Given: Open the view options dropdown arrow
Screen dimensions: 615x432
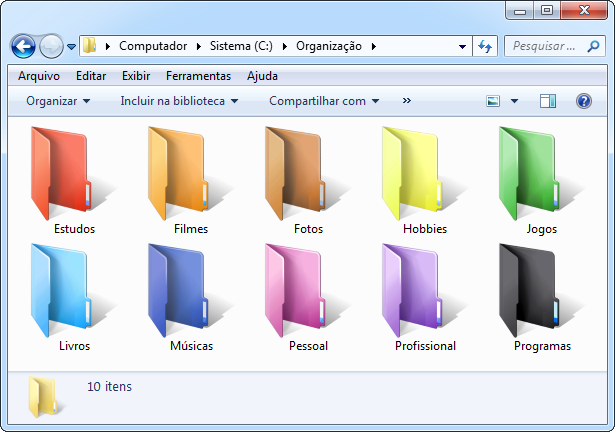Looking at the screenshot, I should (514, 101).
